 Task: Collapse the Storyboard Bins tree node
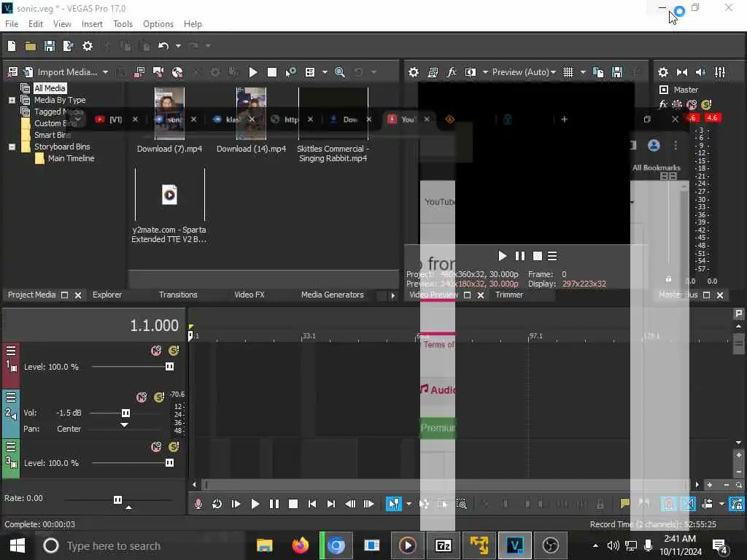click(x=12, y=147)
